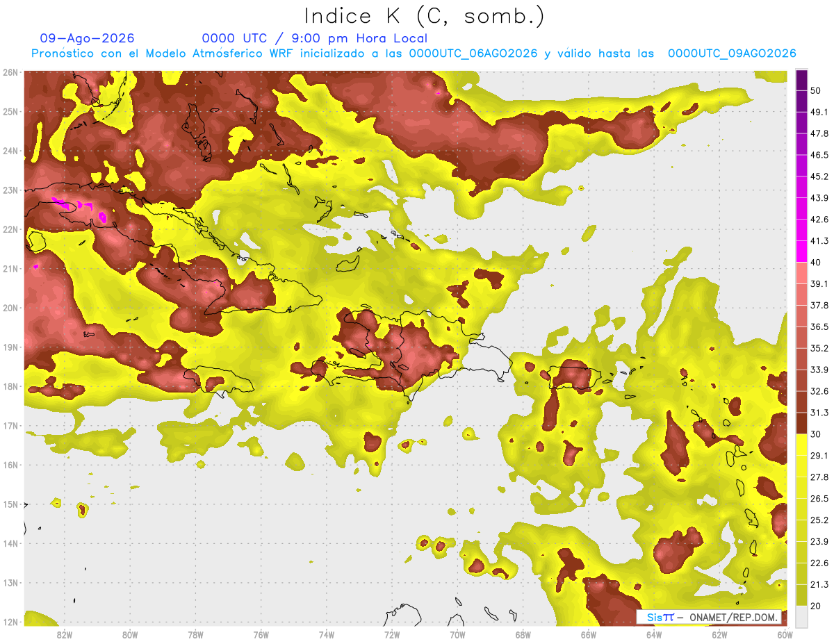Click the dark brown swatch between 30 and 31.3
Screen dimensions: 834x644
[801, 423]
